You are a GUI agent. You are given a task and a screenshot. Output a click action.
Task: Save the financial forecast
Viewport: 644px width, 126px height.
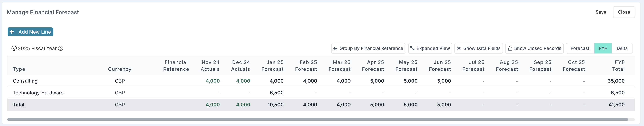[x=601, y=12]
